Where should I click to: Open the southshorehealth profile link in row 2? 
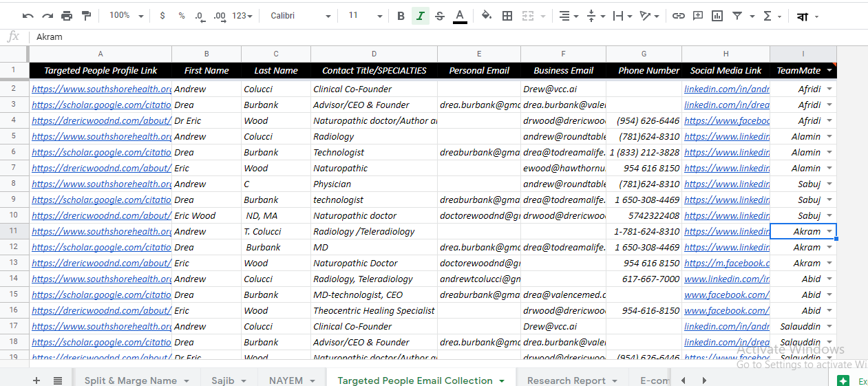101,89
